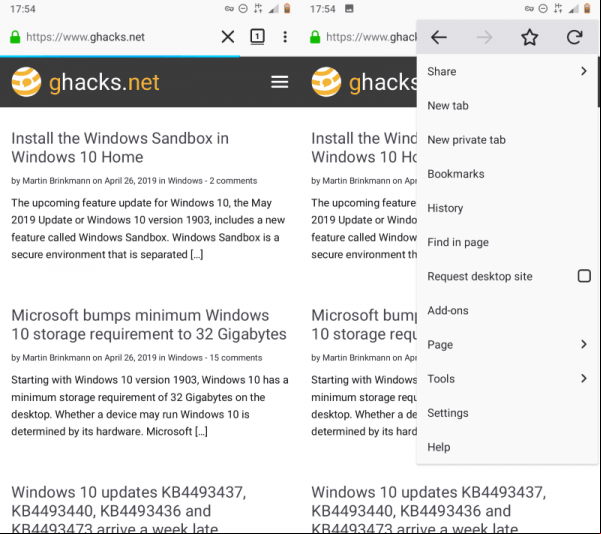Click the ghacks globe logo in right browser
Screen dimensions: 601x534
coord(326,82)
